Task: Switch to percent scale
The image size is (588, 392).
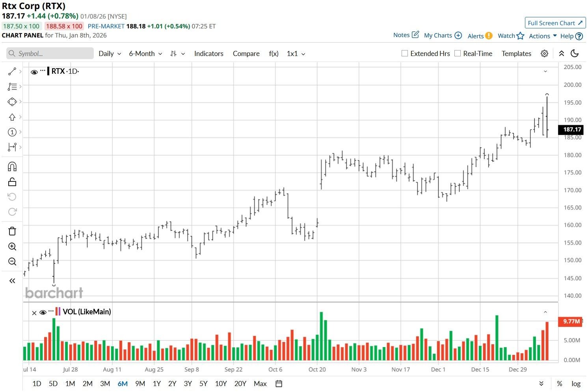Action: [x=560, y=384]
